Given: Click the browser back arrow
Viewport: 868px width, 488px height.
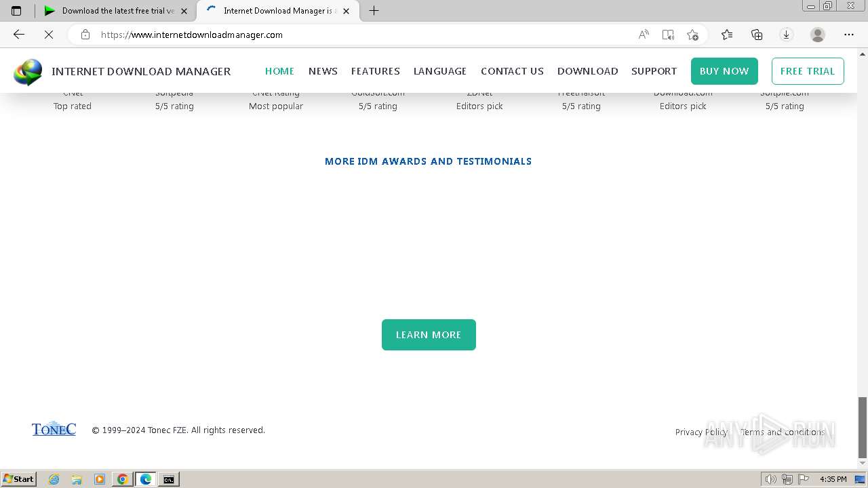Looking at the screenshot, I should tap(19, 35).
